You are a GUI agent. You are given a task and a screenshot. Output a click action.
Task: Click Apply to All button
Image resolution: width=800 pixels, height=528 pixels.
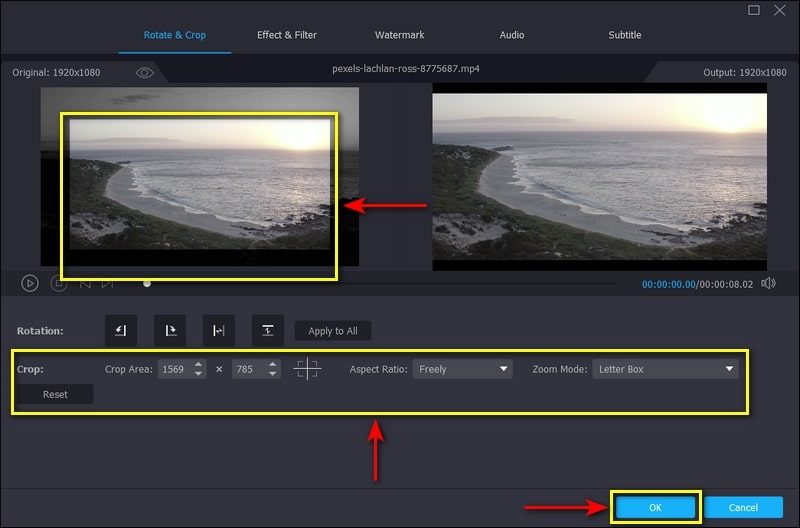pyautogui.click(x=333, y=331)
